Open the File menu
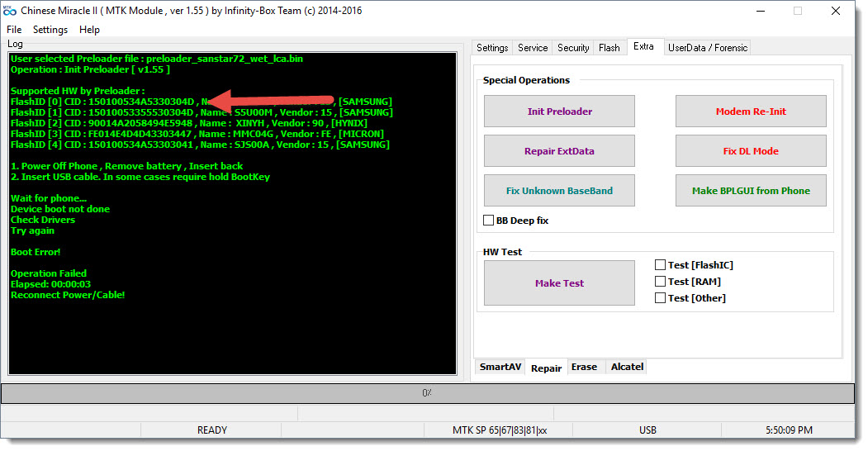868x451 pixels. click(14, 30)
